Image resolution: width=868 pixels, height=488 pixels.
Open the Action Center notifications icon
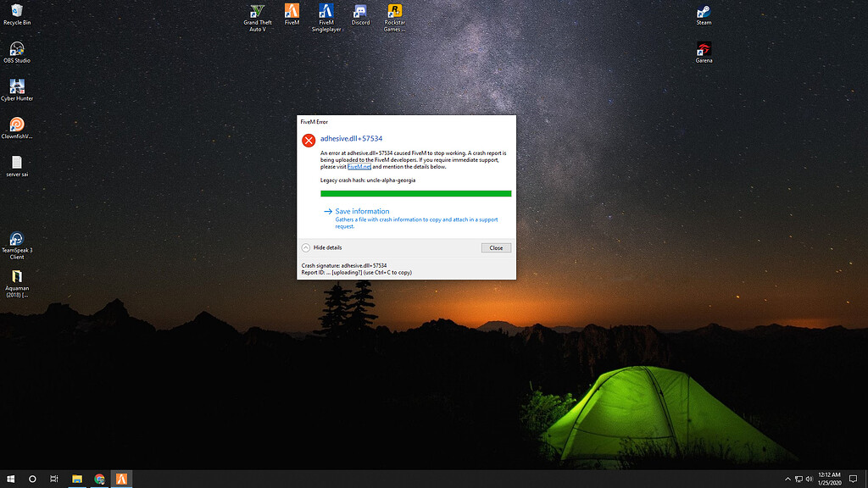tap(853, 480)
